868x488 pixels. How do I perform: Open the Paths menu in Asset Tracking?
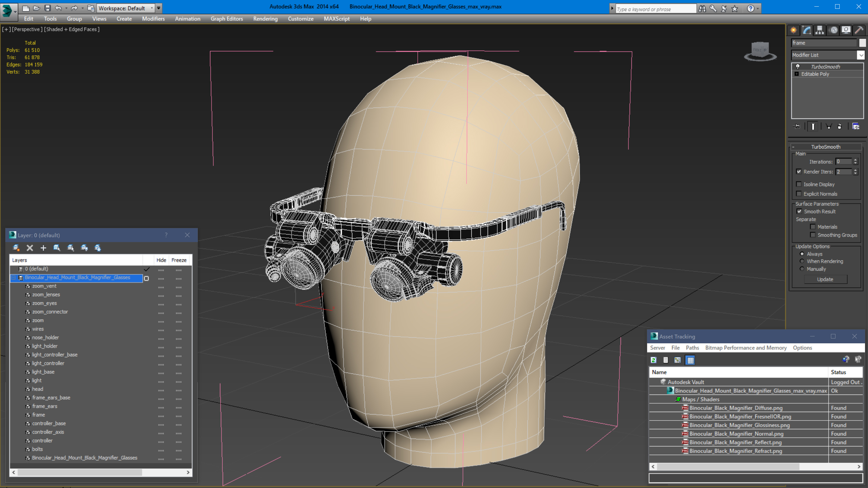[692, 348]
